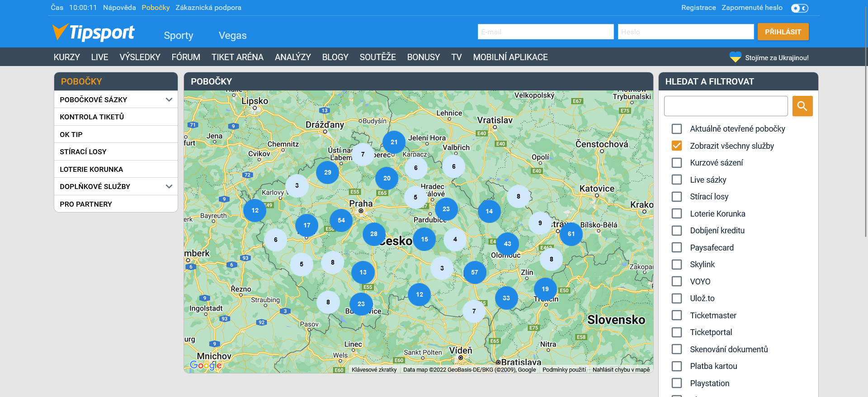
Task: Open the LIVE menu item
Action: click(x=99, y=57)
